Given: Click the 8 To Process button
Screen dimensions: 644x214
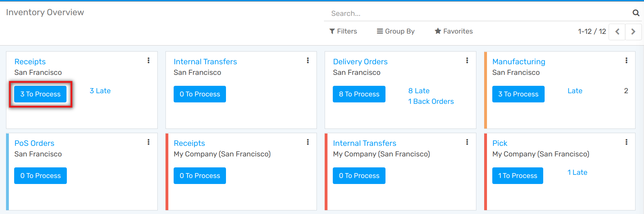Looking at the screenshot, I should coord(359,94).
